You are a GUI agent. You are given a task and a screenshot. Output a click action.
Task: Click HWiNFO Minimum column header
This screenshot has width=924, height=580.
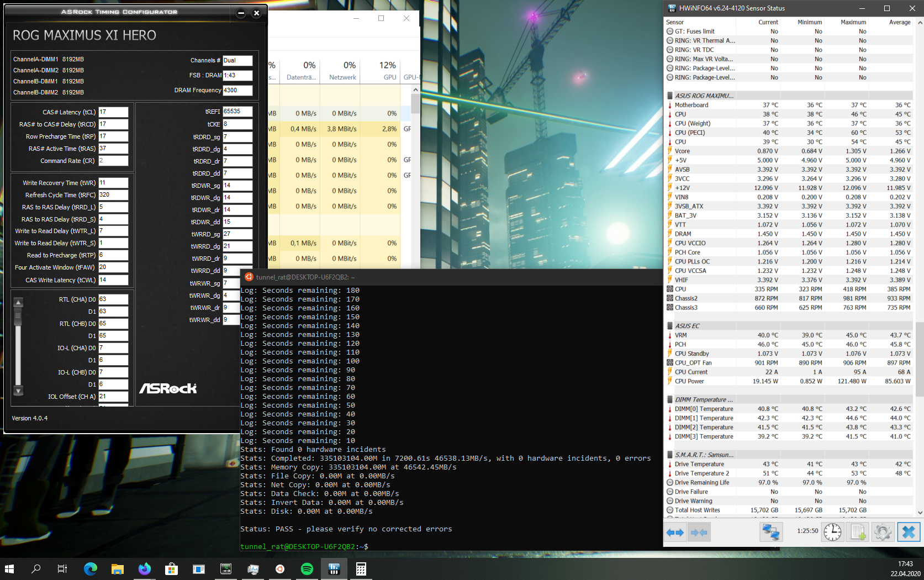point(810,22)
